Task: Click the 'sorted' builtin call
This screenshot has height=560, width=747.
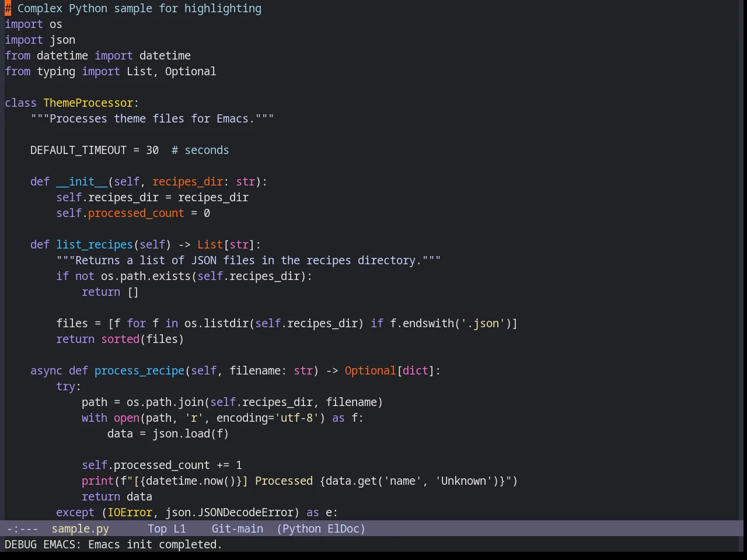Action: (120, 339)
